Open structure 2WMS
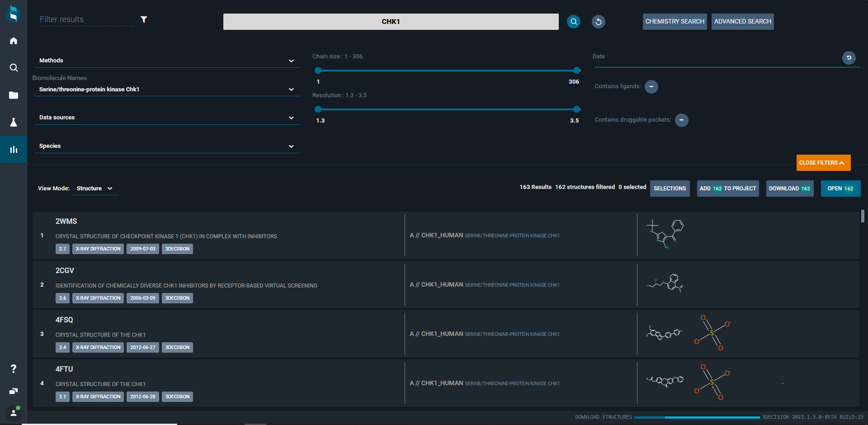The image size is (868, 425). click(x=66, y=222)
